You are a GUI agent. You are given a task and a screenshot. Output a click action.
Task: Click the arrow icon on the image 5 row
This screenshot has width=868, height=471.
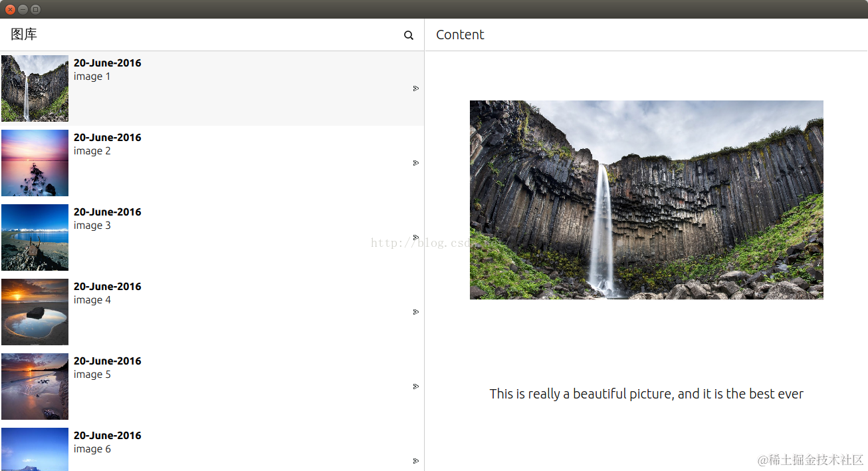pos(416,387)
